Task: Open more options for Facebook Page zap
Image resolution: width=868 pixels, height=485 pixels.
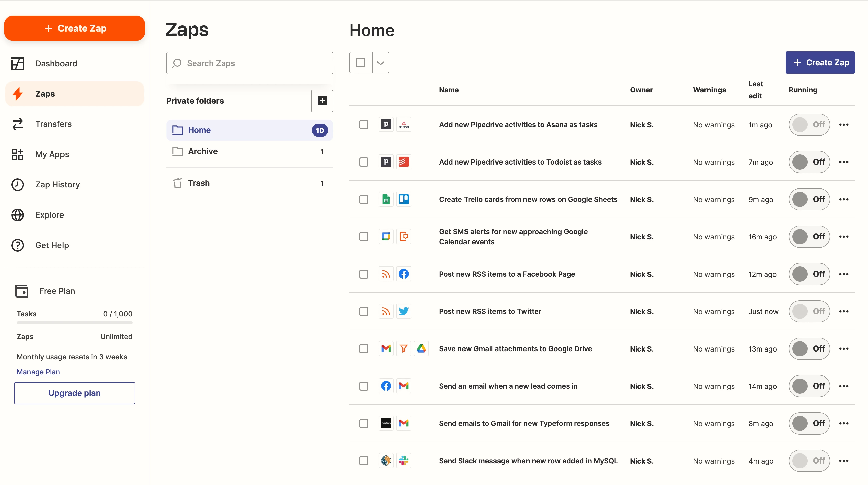Action: click(x=843, y=274)
